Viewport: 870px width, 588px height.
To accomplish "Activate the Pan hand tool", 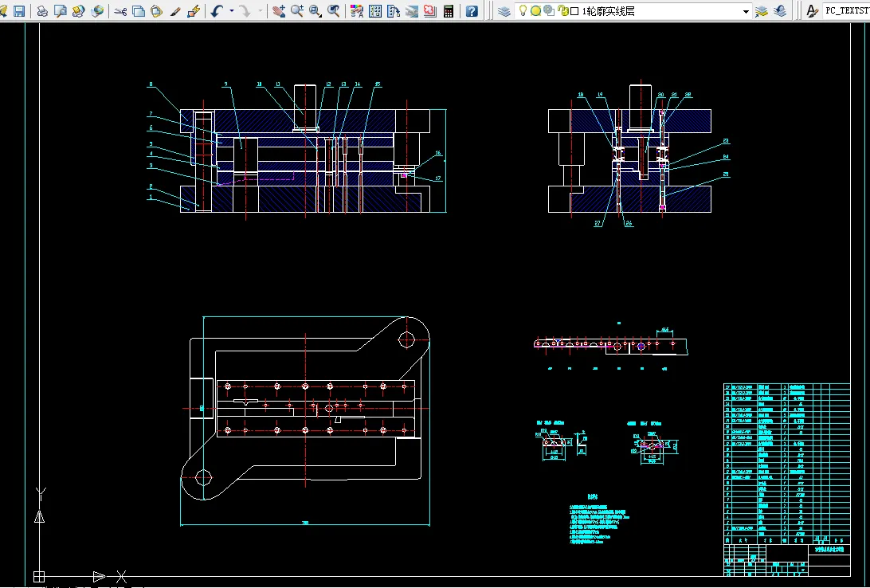I will (278, 11).
